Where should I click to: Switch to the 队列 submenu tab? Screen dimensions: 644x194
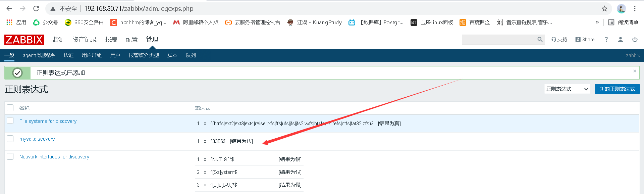[191, 55]
